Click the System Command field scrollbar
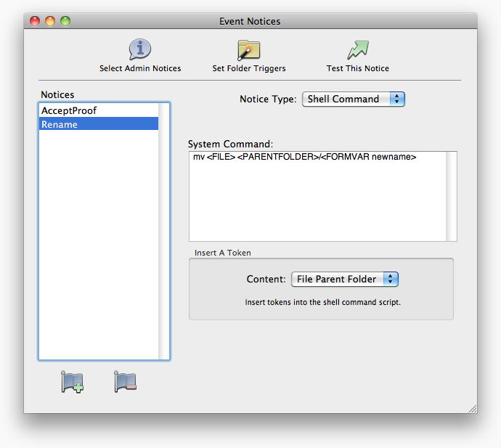 451,196
